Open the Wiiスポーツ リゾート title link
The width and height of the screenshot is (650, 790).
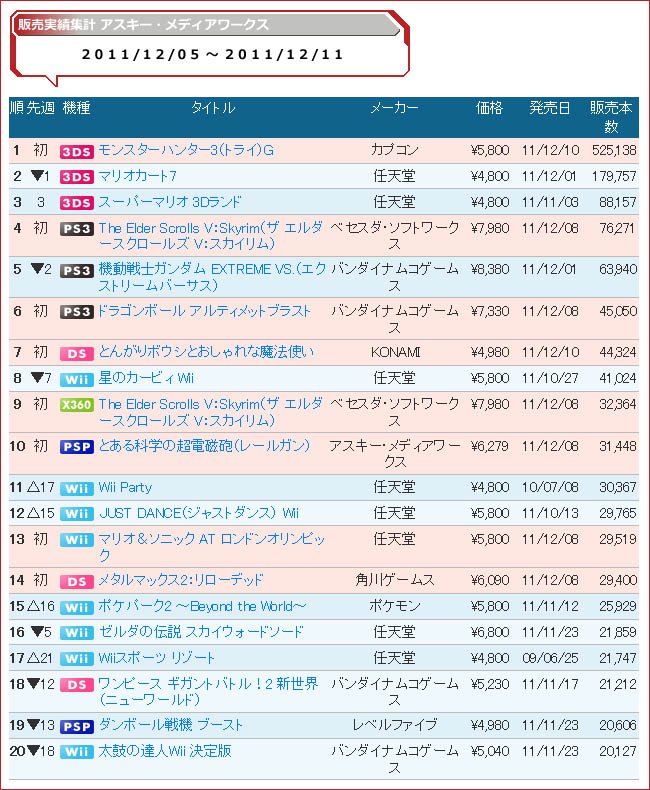pyautogui.click(x=157, y=657)
